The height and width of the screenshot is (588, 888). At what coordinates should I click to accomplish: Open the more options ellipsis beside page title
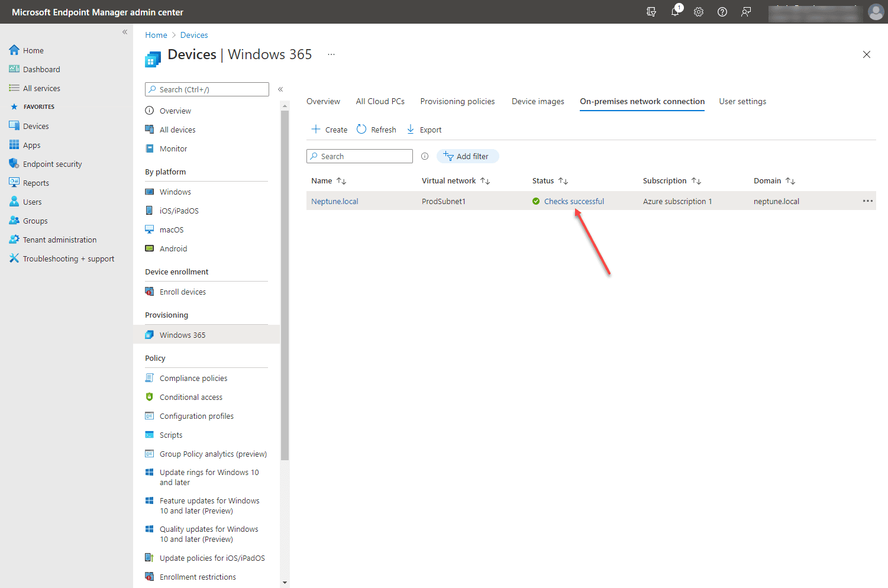331,54
